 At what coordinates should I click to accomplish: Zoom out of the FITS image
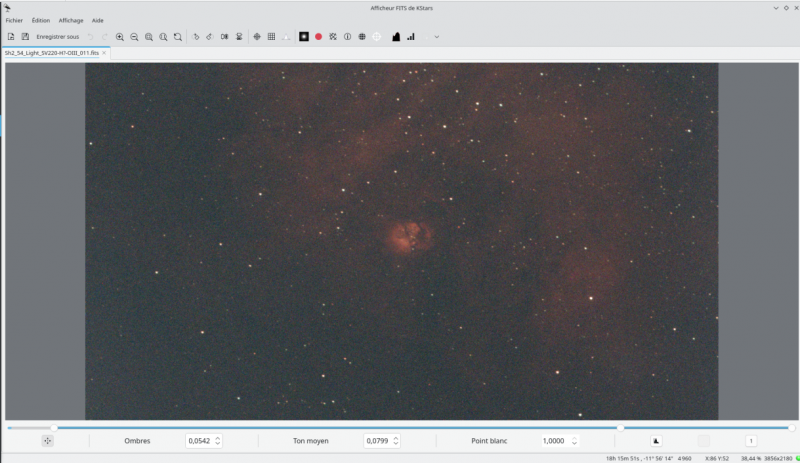point(134,37)
